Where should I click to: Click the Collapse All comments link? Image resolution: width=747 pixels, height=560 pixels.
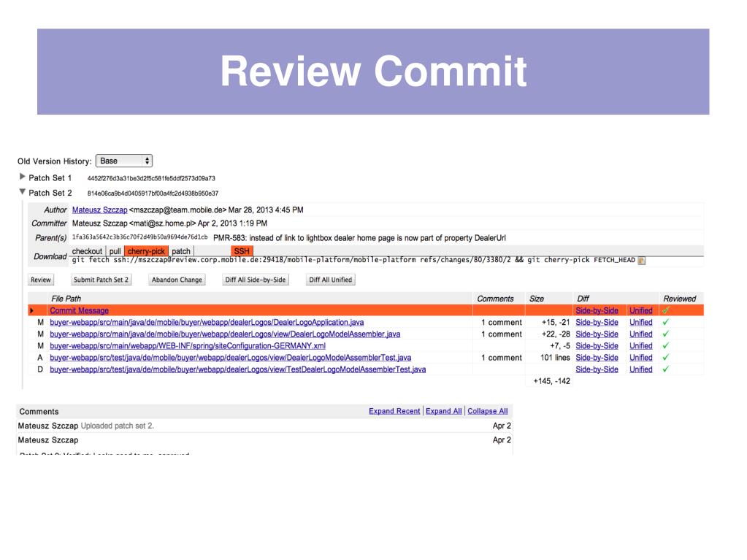click(x=487, y=411)
